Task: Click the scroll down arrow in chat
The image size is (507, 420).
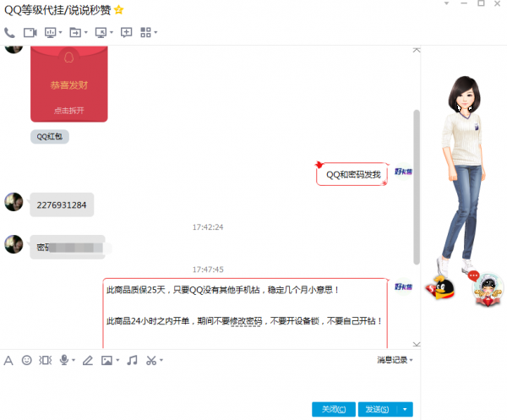Action: (417, 344)
